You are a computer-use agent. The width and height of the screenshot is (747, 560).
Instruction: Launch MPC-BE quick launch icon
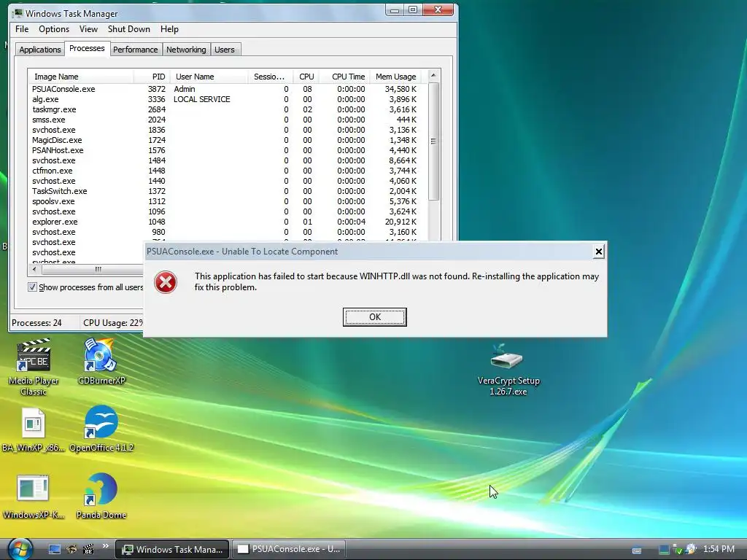pos(88,549)
